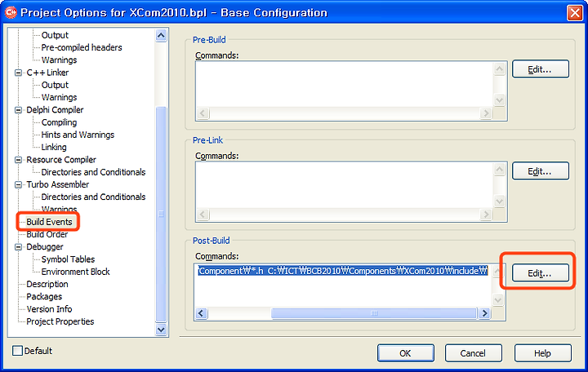Click Edit button for Pre-Build commands

(x=541, y=69)
